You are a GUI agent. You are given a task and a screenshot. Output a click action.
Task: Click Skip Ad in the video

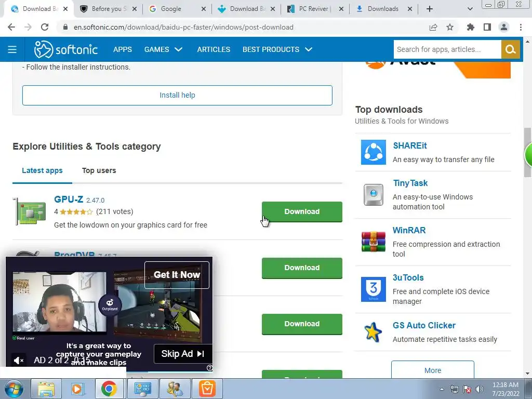[183, 354]
